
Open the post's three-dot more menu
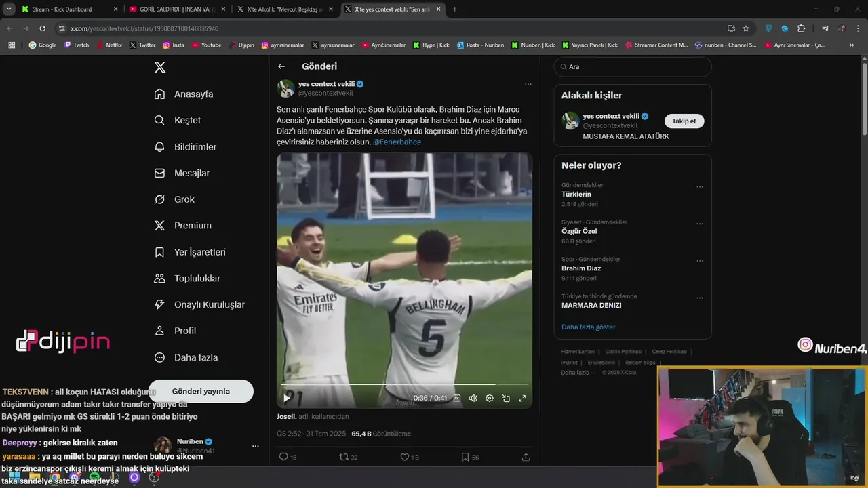(528, 85)
